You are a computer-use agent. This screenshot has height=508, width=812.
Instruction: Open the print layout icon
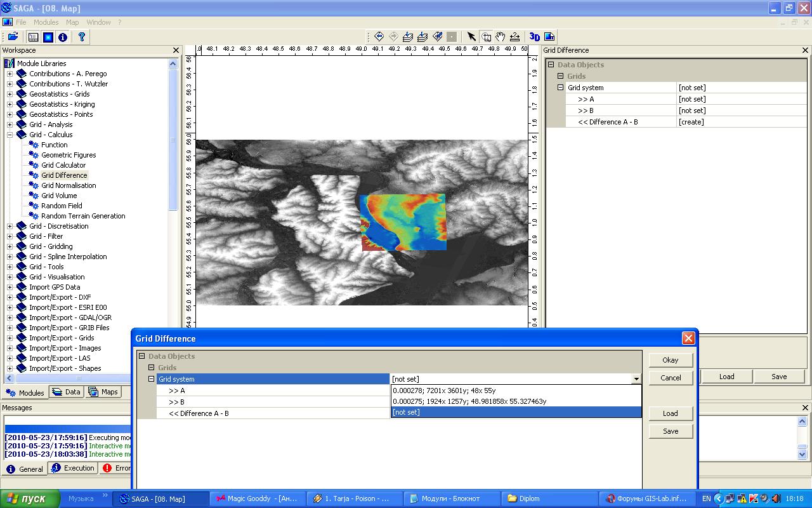549,37
